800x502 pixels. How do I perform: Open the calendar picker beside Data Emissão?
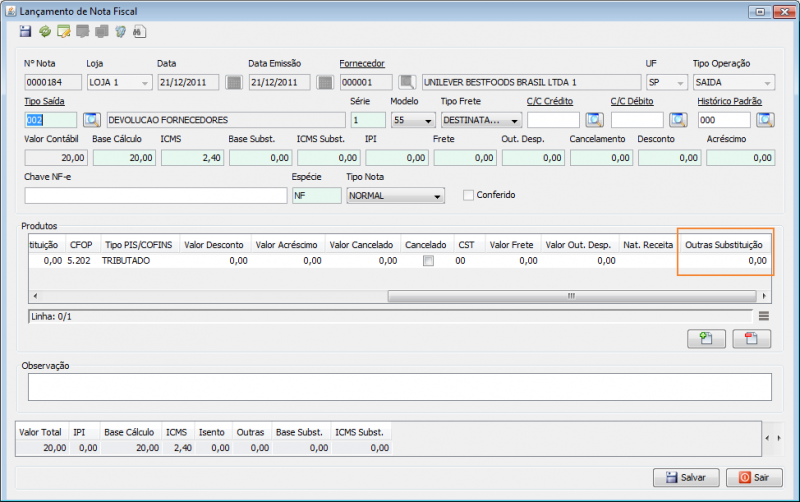coord(325,82)
